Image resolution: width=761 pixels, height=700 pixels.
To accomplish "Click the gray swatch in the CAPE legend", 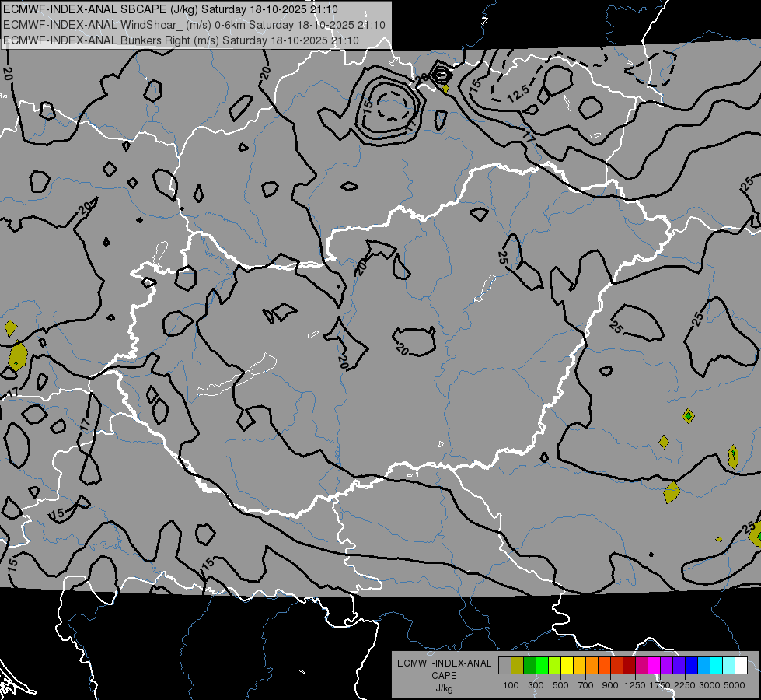I will (x=504, y=666).
